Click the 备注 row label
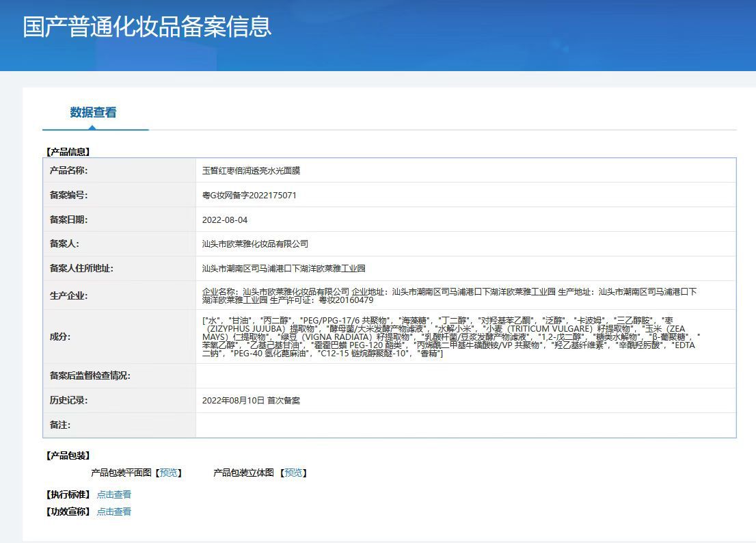 click(59, 425)
